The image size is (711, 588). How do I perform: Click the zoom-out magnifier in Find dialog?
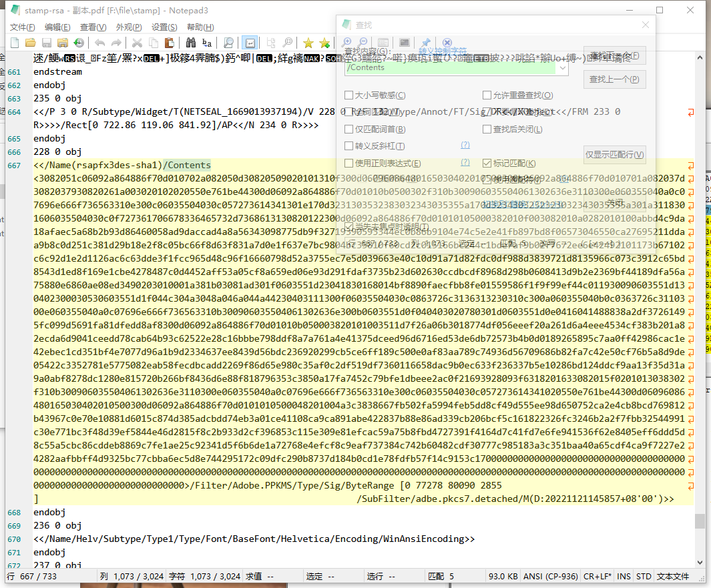(363, 42)
